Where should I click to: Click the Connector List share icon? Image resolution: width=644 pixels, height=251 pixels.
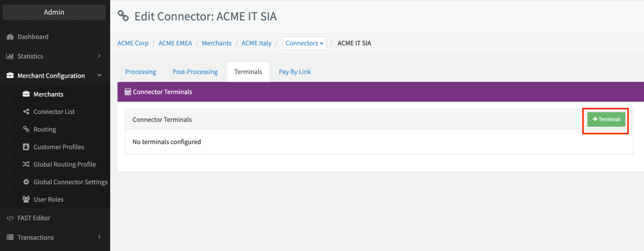(26, 112)
